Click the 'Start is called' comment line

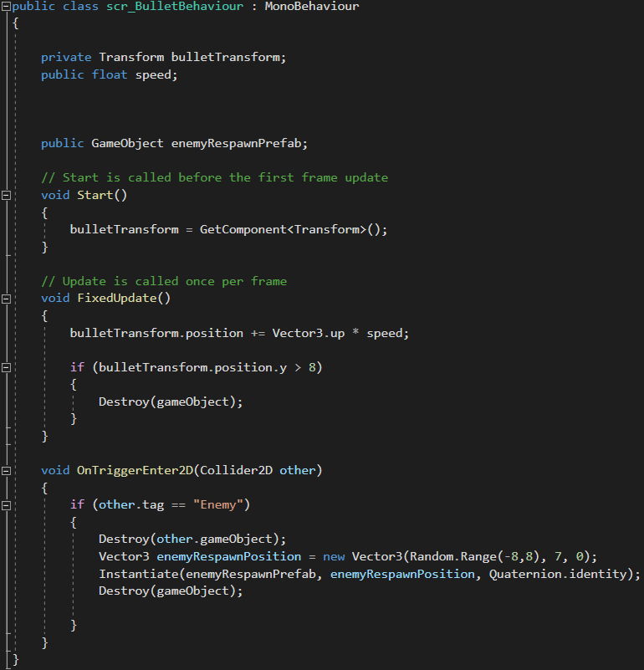(214, 177)
